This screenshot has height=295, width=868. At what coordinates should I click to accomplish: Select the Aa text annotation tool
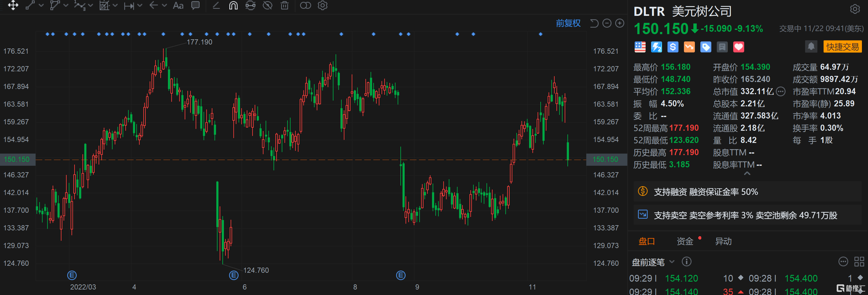tap(178, 5)
